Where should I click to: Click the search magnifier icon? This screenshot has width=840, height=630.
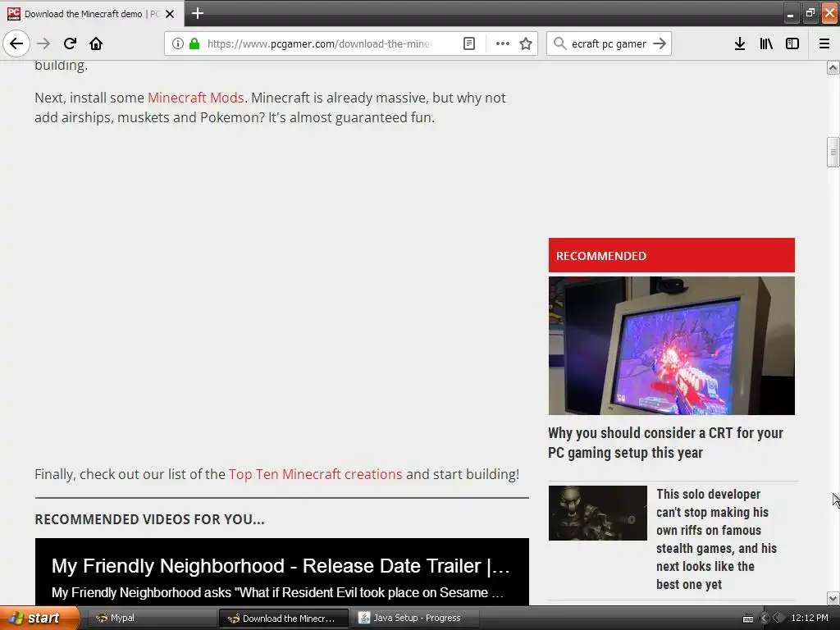click(559, 43)
